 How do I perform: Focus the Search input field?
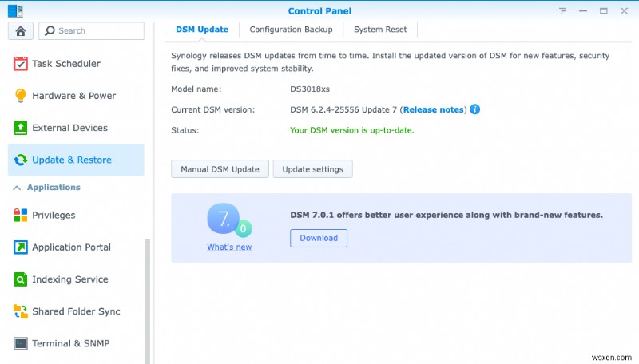[x=91, y=31]
